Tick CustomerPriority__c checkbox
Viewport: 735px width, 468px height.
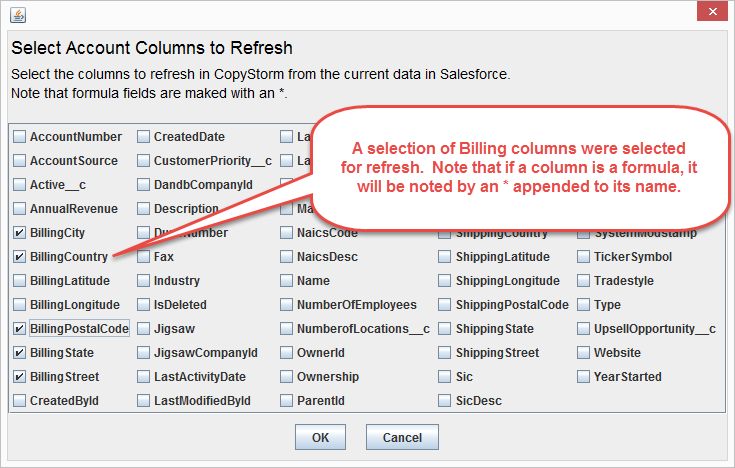click(x=143, y=161)
